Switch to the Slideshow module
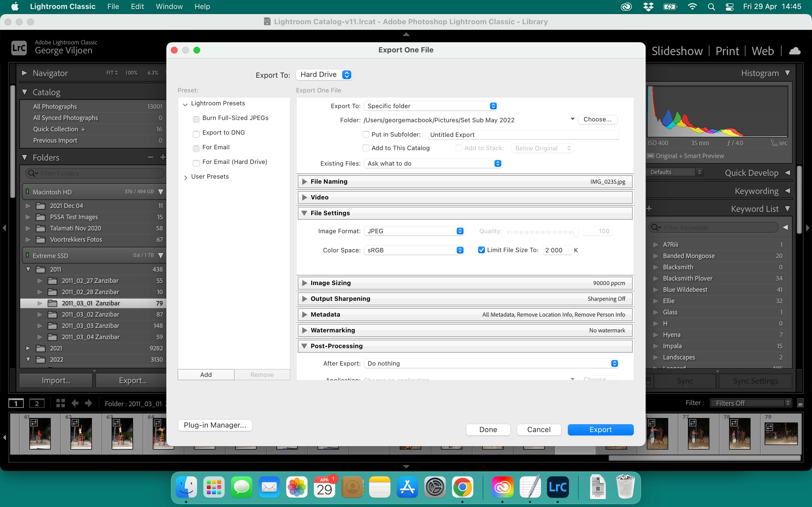 pyautogui.click(x=677, y=51)
